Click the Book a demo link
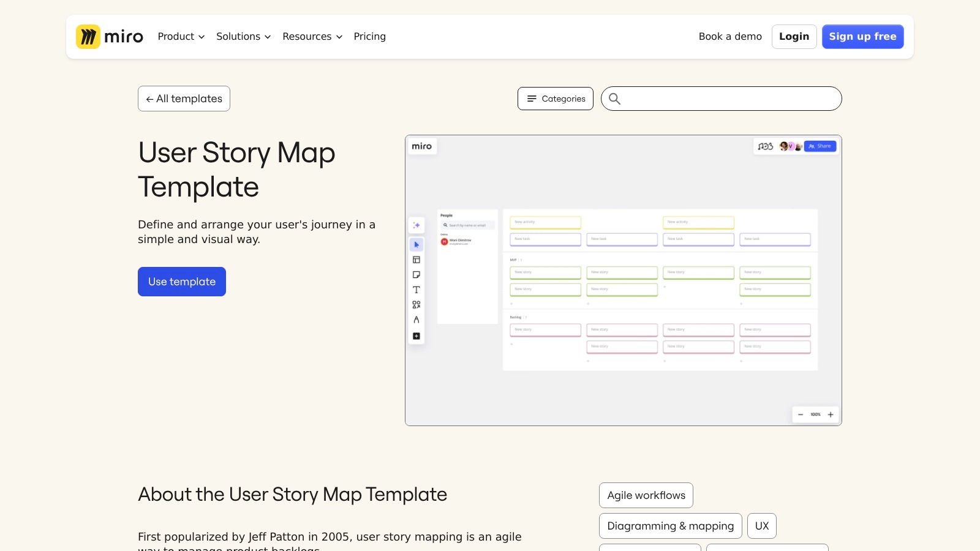 tap(730, 37)
